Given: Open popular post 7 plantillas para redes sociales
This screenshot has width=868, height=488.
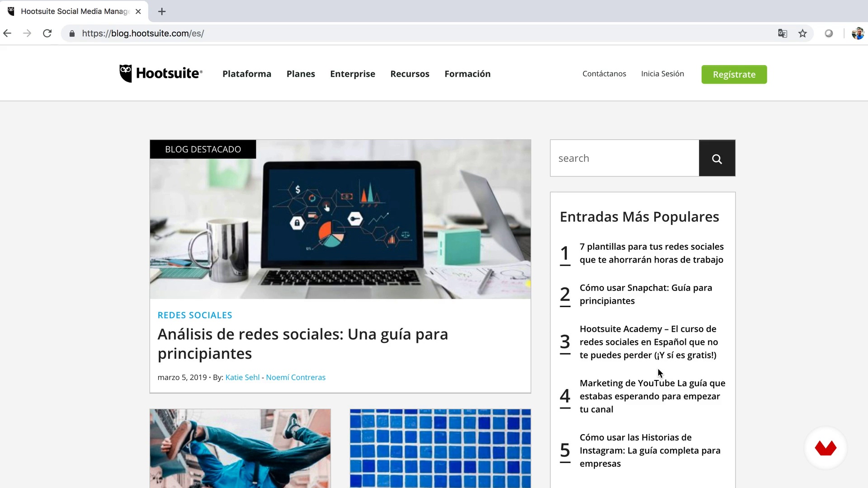Looking at the screenshot, I should point(651,253).
